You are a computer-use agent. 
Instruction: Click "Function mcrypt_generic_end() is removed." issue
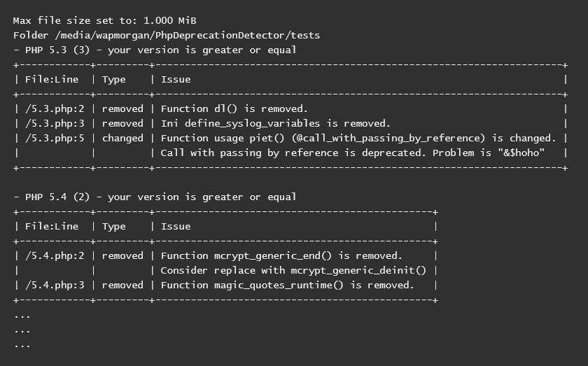(x=281, y=255)
